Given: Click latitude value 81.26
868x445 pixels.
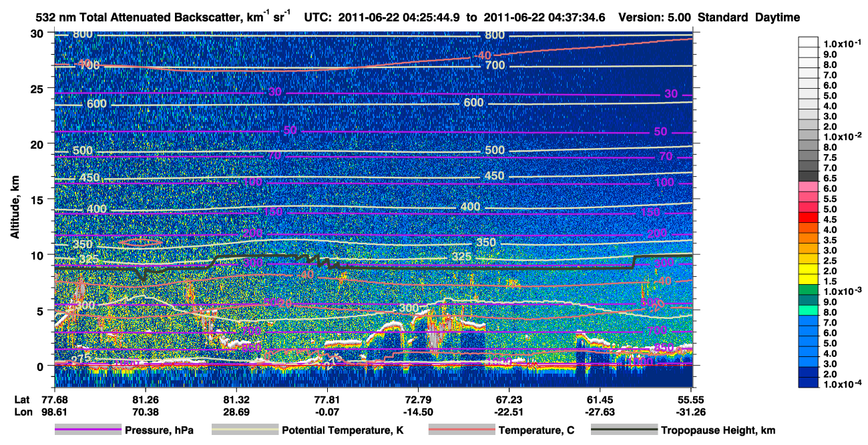Looking at the screenshot, I should (x=145, y=399).
